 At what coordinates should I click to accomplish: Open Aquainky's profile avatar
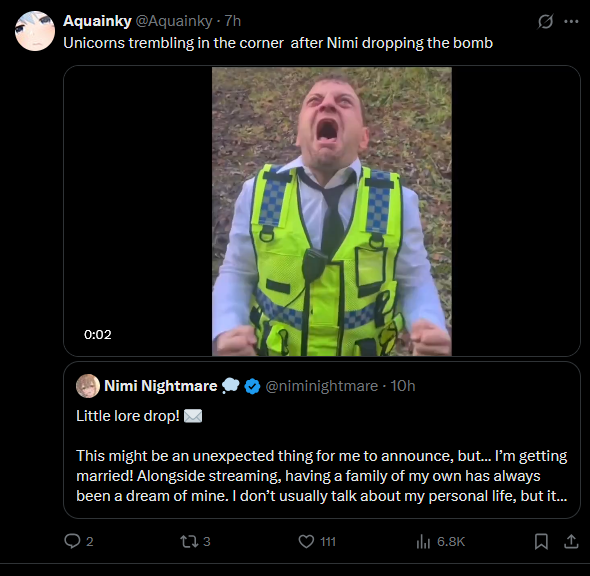(35, 31)
